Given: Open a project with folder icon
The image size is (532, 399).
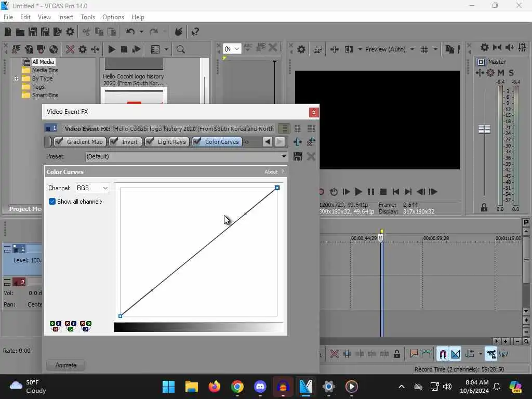Looking at the screenshot, I should pos(20,32).
